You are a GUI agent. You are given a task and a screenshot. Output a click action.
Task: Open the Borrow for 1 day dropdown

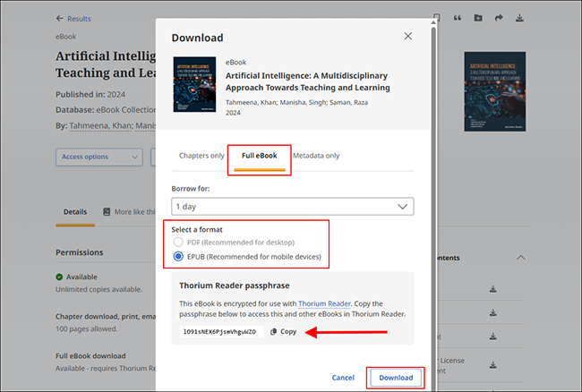click(293, 207)
